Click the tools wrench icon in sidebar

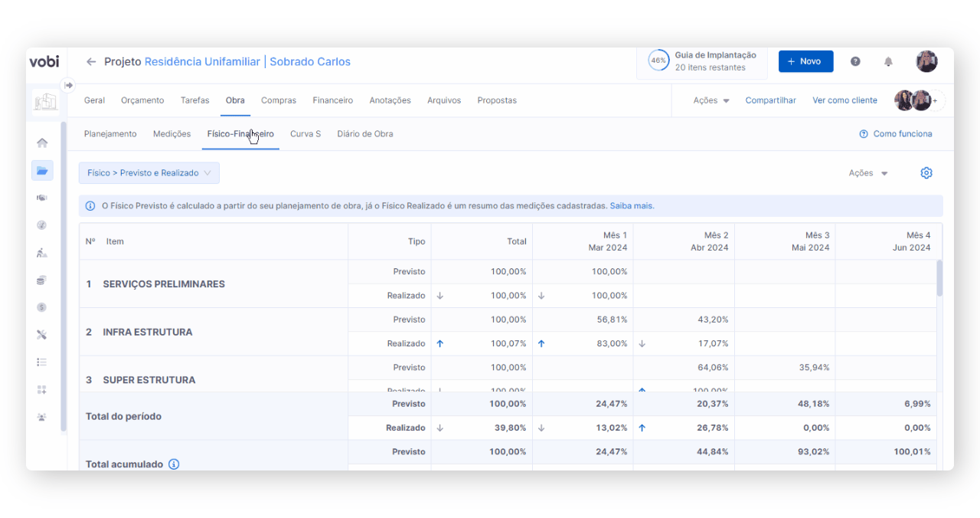click(42, 335)
